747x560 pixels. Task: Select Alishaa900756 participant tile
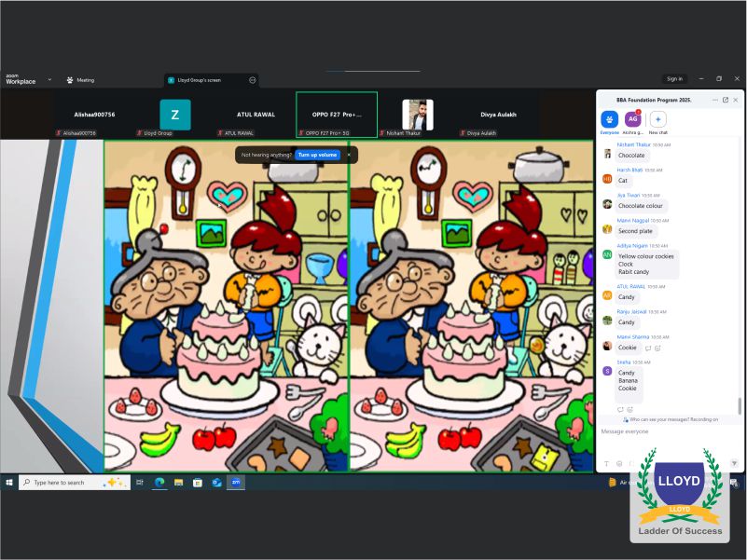click(x=94, y=115)
